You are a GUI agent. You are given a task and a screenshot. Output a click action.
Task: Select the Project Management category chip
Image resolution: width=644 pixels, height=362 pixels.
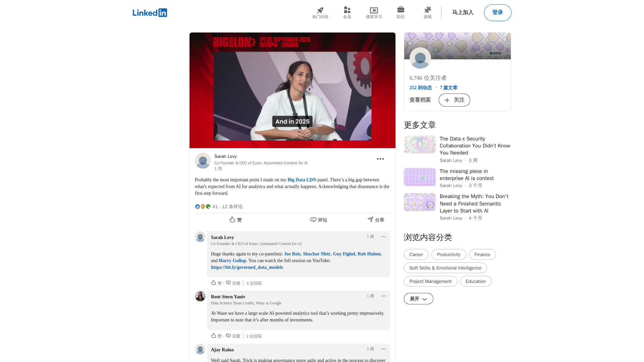[430, 281]
